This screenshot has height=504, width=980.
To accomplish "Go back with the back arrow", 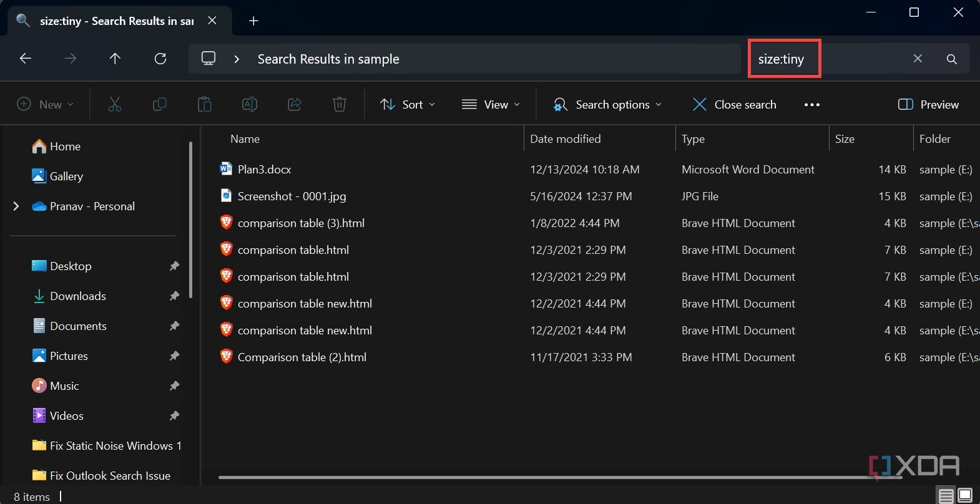I will click(x=26, y=59).
